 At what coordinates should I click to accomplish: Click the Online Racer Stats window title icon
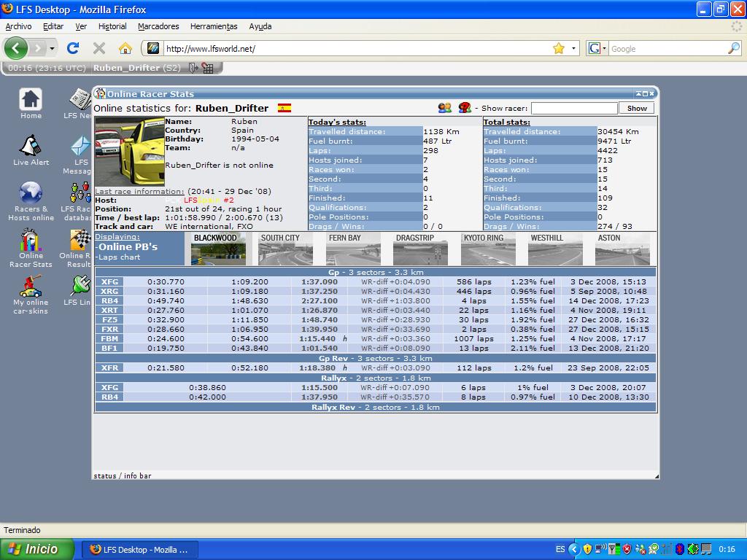[x=100, y=93]
